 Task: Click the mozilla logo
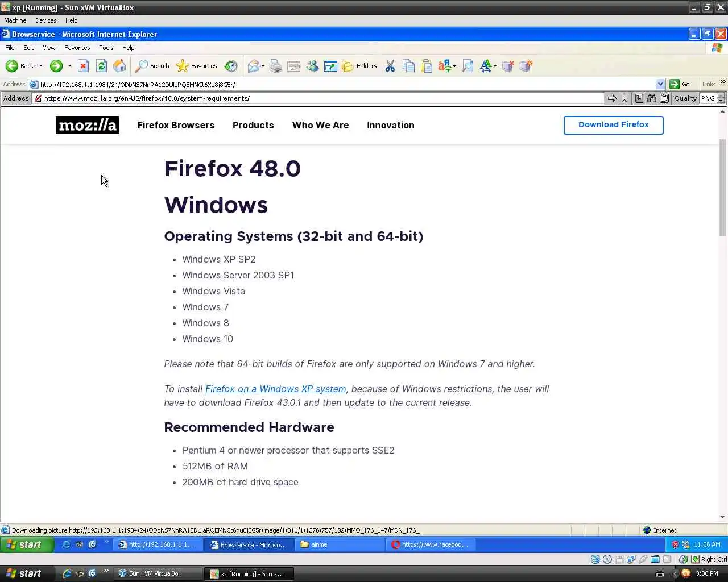point(88,125)
